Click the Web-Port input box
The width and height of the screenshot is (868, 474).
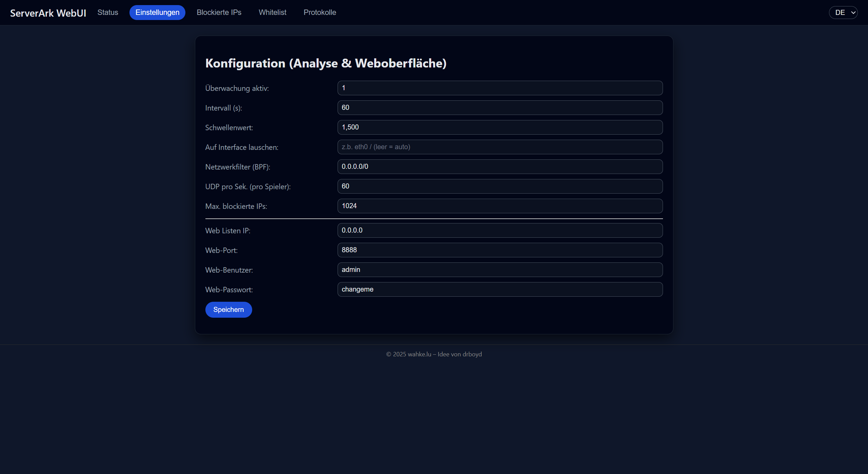500,250
